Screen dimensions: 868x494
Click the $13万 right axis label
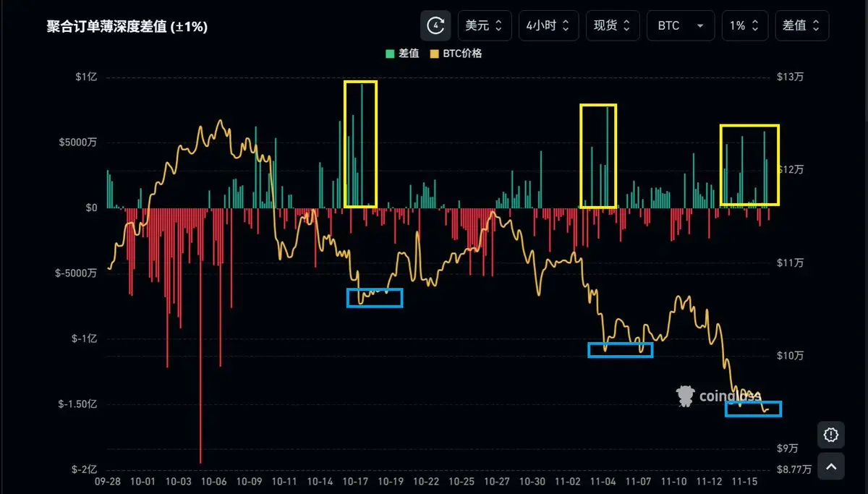coord(789,77)
